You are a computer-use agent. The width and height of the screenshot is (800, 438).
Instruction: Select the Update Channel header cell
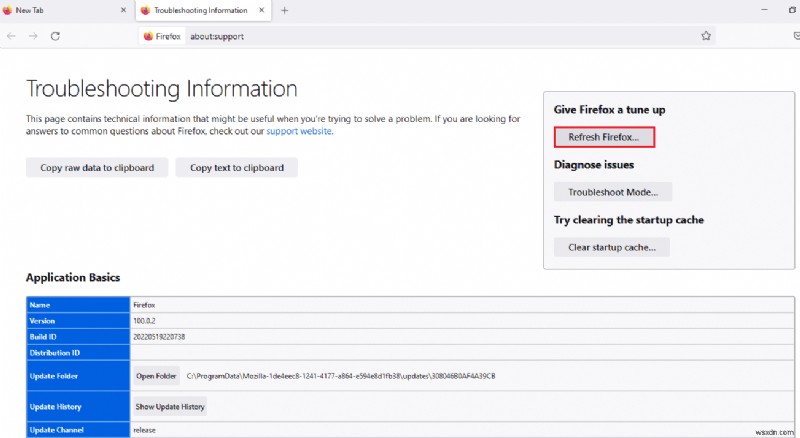coord(78,430)
